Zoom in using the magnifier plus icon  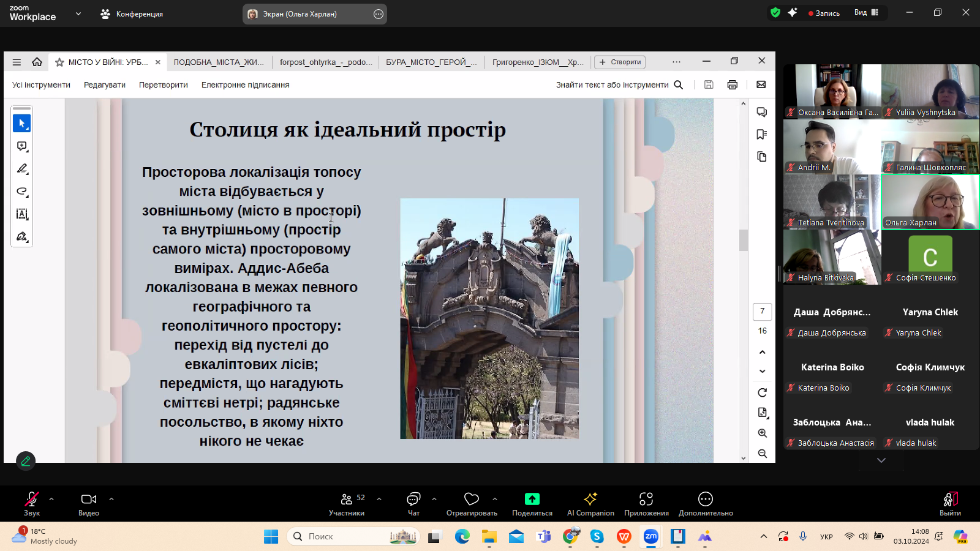tap(762, 433)
